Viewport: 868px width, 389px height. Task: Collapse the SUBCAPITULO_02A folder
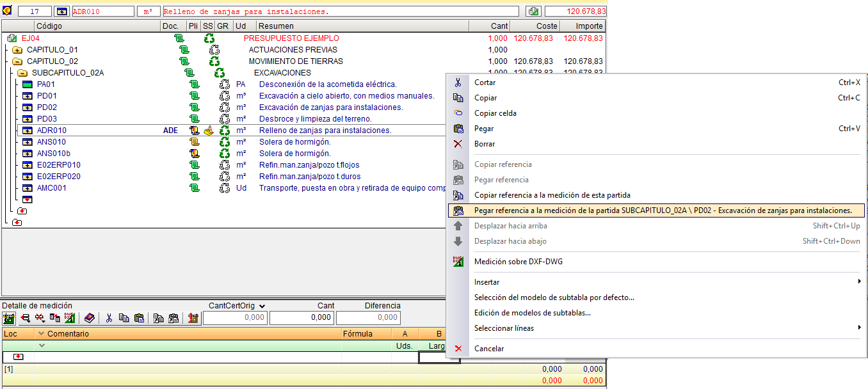coord(22,73)
